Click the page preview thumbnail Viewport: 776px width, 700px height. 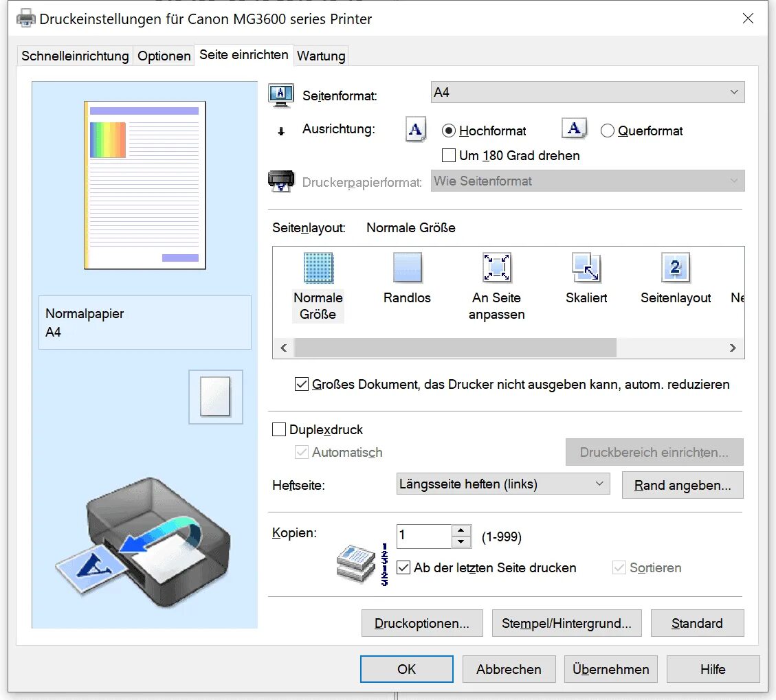coord(144,185)
